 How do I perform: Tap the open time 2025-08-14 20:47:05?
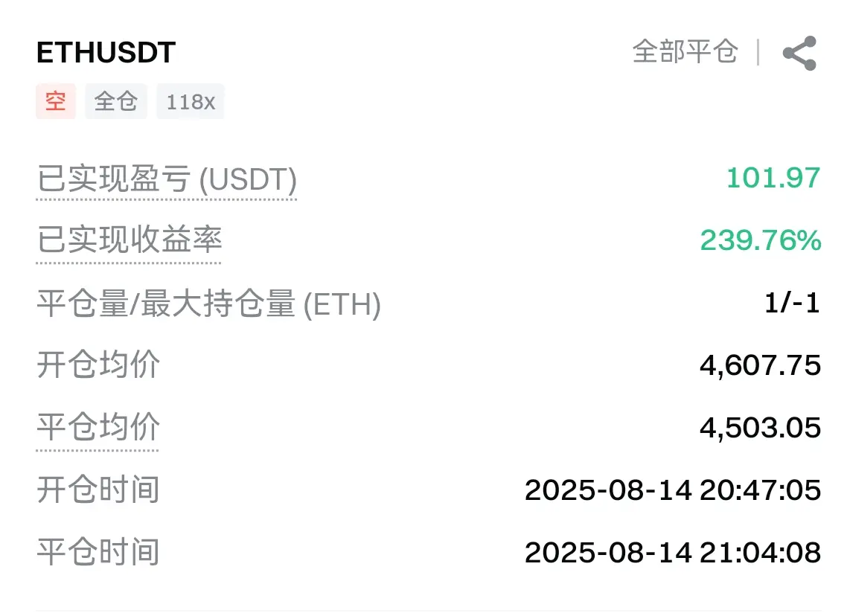point(673,490)
